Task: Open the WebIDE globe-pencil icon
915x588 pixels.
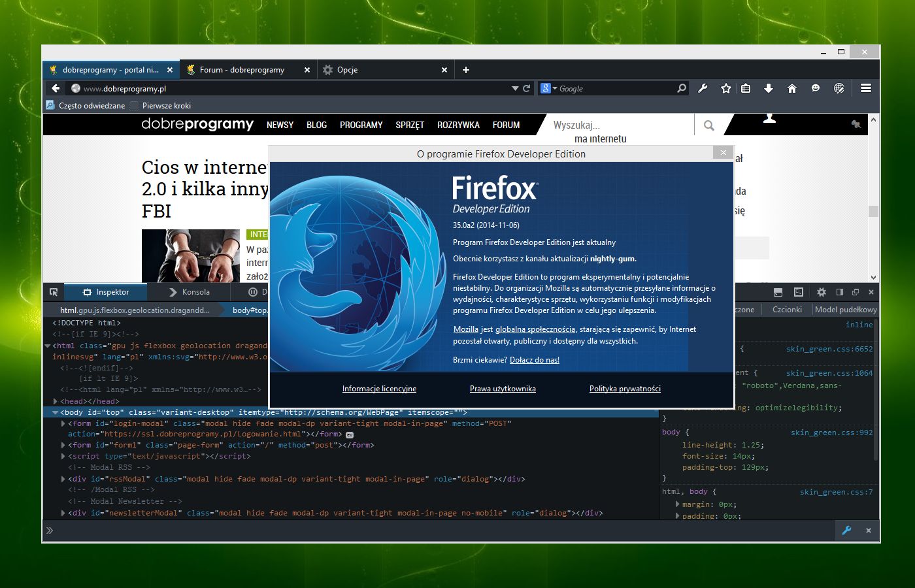Action: click(x=839, y=88)
